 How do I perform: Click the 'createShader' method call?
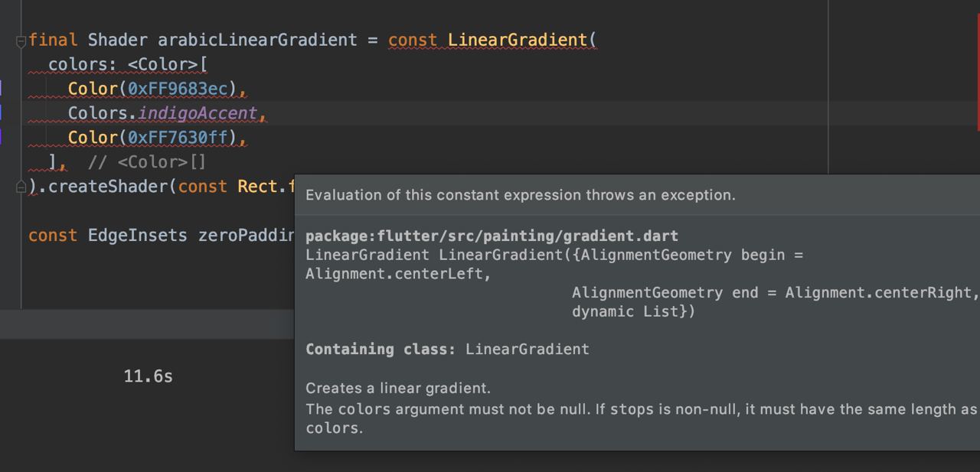(x=108, y=187)
